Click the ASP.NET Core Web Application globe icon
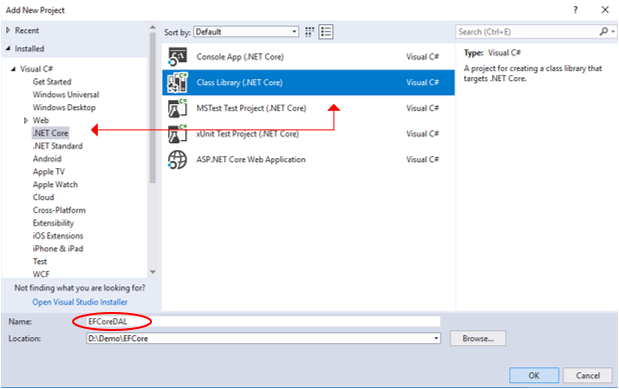The image size is (619, 389). coord(177,160)
